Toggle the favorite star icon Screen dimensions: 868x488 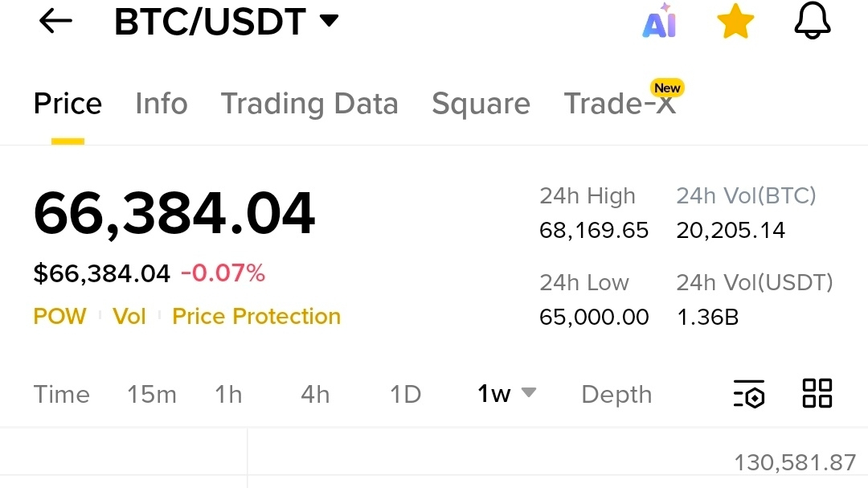point(735,22)
